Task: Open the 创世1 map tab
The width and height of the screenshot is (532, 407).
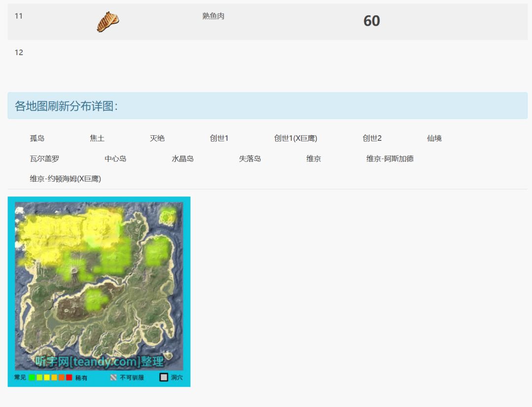Action: tap(219, 138)
